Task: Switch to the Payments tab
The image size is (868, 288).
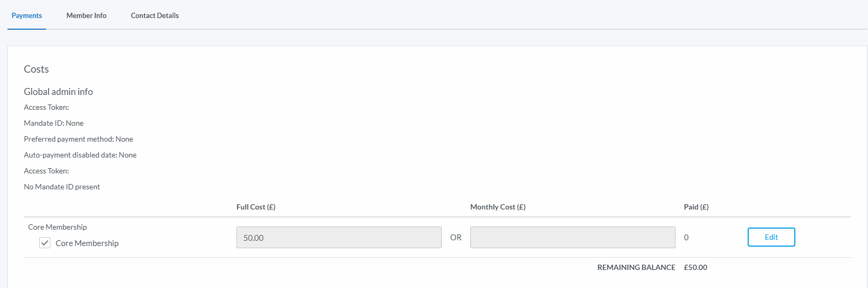Action: (x=27, y=15)
